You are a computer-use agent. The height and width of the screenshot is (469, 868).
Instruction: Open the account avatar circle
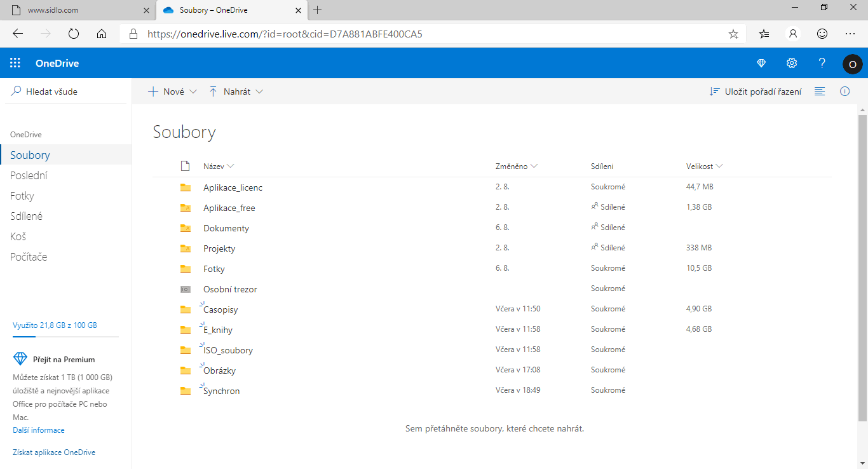pos(852,64)
